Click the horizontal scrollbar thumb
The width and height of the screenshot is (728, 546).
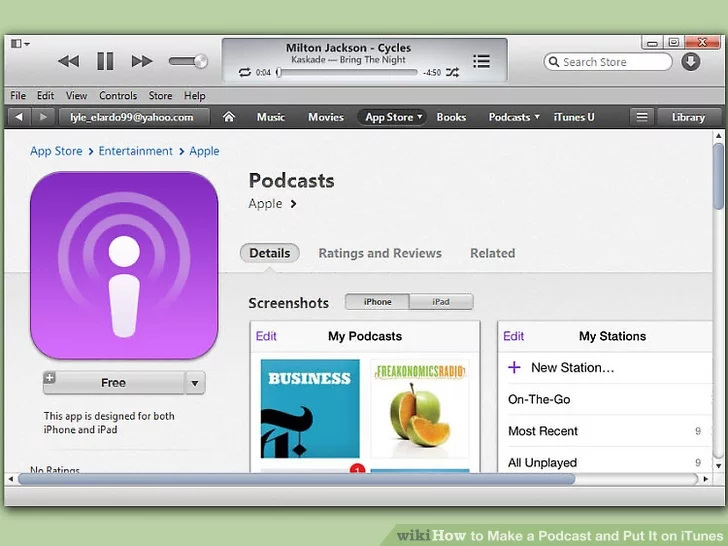(296, 479)
